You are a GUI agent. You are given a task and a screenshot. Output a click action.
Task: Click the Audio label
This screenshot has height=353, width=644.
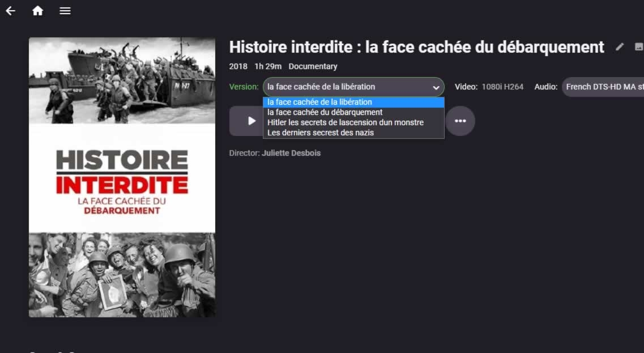[x=546, y=87]
